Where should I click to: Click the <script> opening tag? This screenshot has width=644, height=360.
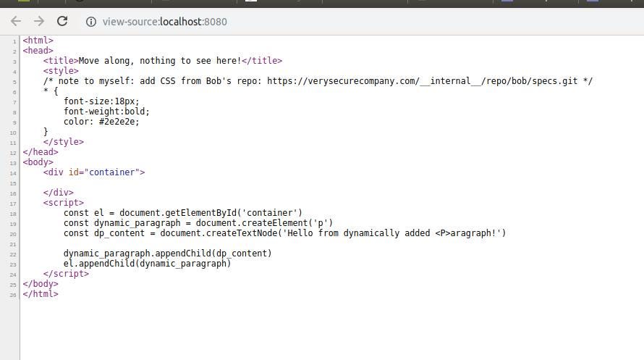[63, 203]
